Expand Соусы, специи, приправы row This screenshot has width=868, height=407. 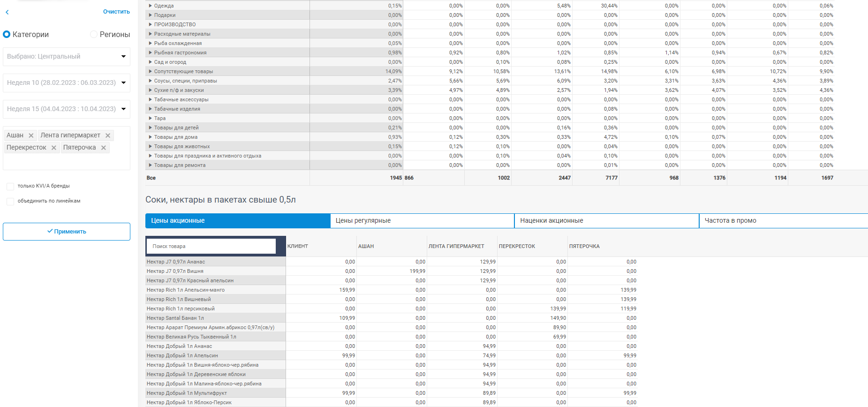(151, 81)
